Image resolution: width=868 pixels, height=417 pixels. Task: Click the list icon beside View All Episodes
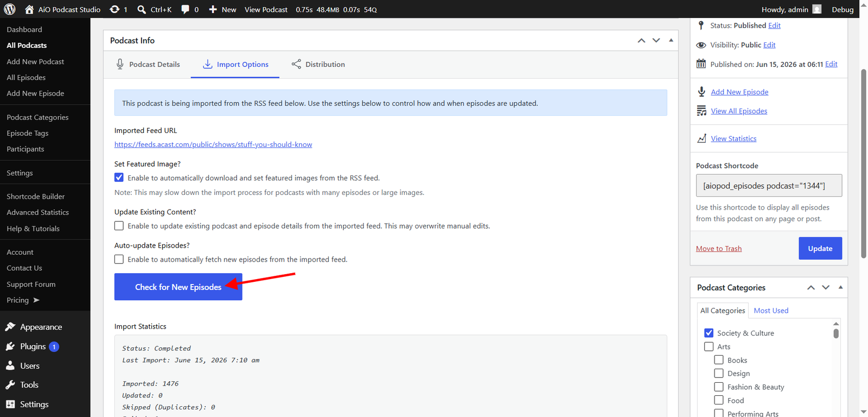(x=701, y=111)
